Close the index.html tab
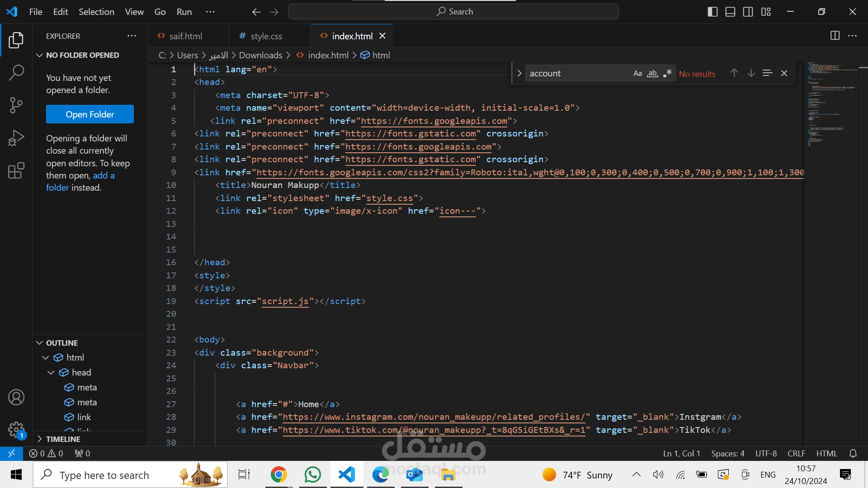Screen dimensions: 868x488 (382, 36)
